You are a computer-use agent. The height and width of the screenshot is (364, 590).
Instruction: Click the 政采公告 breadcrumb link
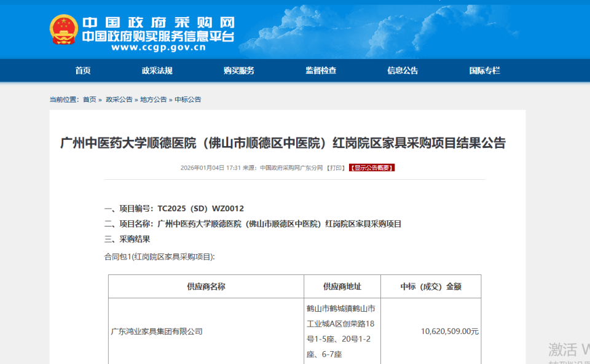115,99
